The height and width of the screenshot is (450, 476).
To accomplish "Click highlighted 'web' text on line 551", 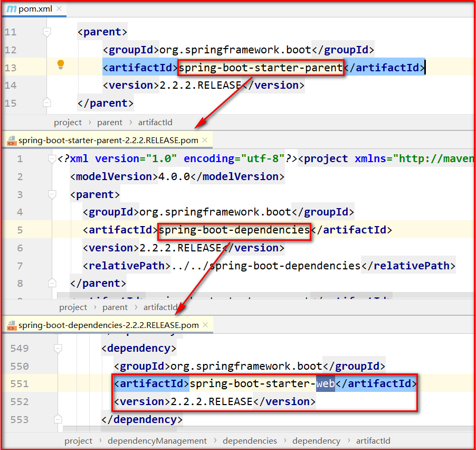I will coord(326,383).
